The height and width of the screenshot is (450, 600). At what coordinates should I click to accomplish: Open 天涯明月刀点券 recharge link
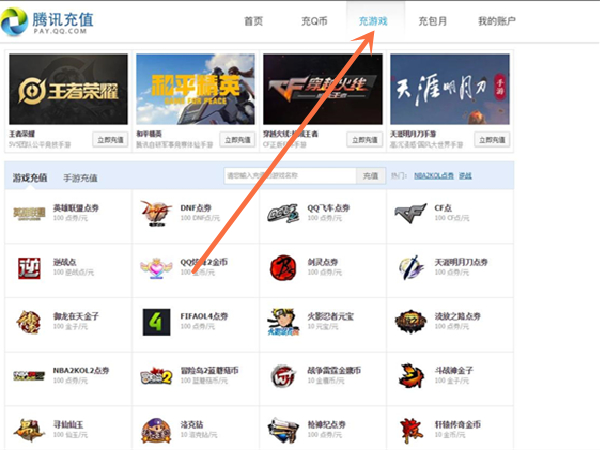pyautogui.click(x=461, y=262)
